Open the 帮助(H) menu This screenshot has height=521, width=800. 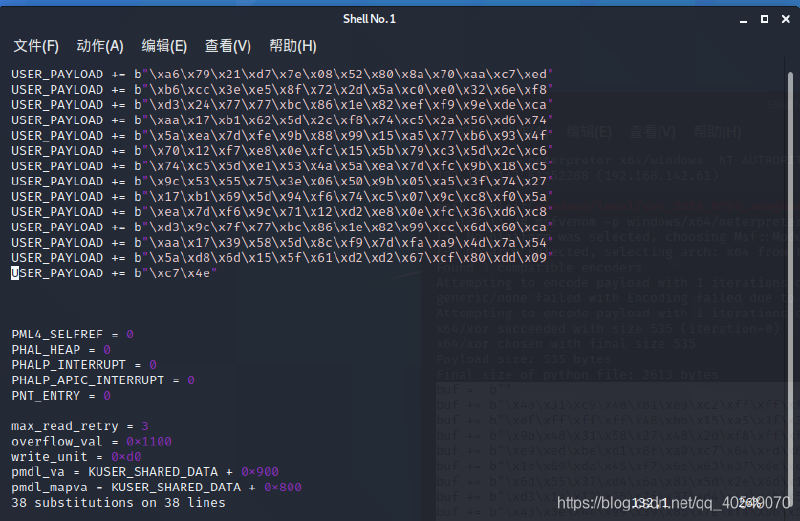[x=293, y=46]
